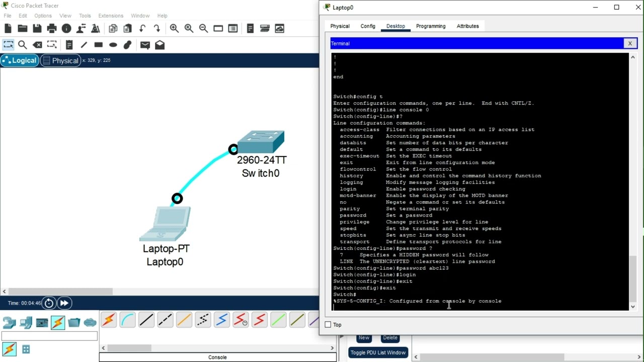Click the Power Cycle Devices button
This screenshot has width=644, height=362.
coord(49,303)
